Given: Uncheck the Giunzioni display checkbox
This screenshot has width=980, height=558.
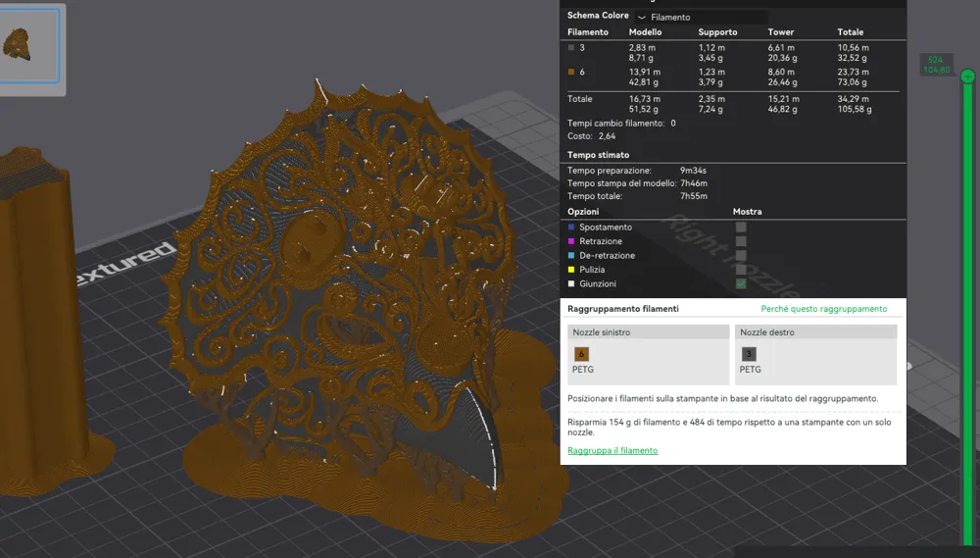Looking at the screenshot, I should pyautogui.click(x=741, y=284).
